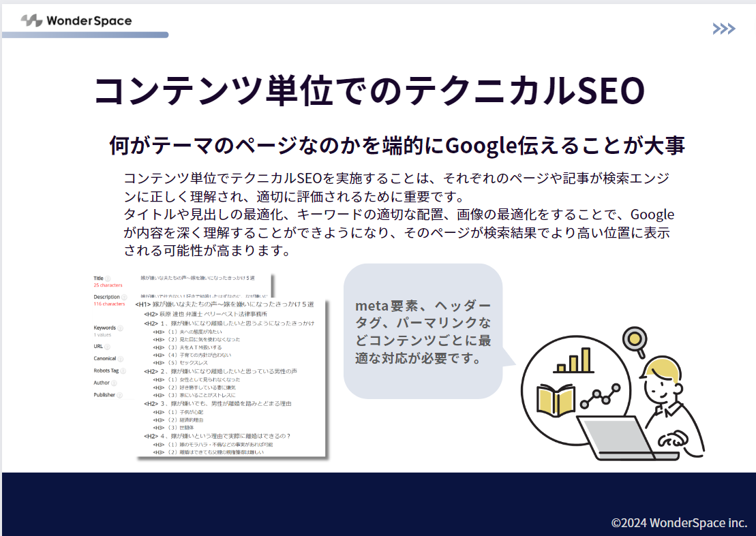Click the H3 line （3）夫をATM扱いする
Image resolution: width=756 pixels, height=536 pixels.
pyautogui.click(x=187, y=347)
